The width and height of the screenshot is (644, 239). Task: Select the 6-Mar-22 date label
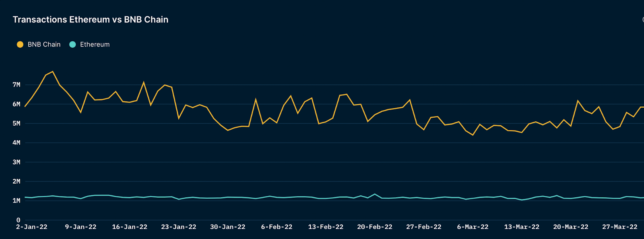[x=473, y=227]
